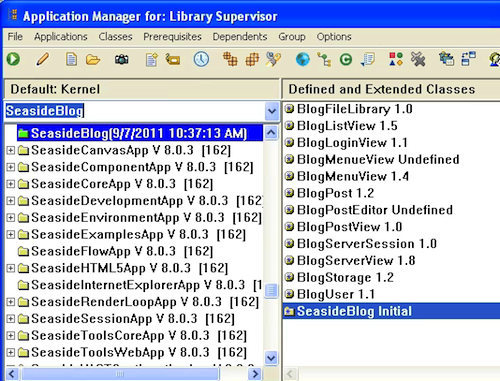The height and width of the screenshot is (381, 500).
Task: Click the SeasideBlog filter text field
Action: (x=135, y=111)
